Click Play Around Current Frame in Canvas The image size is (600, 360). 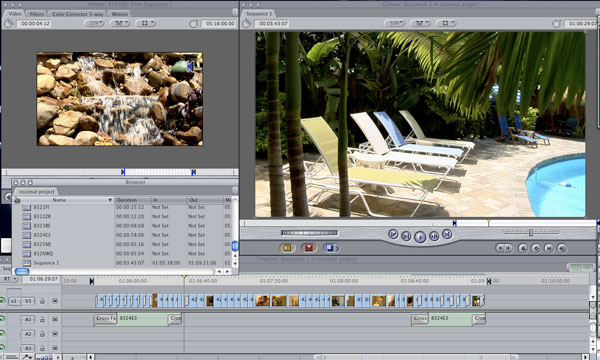pos(434,236)
